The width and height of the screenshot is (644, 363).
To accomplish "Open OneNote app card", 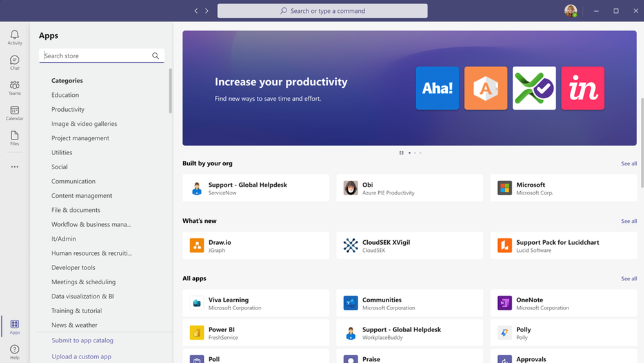I will (563, 303).
